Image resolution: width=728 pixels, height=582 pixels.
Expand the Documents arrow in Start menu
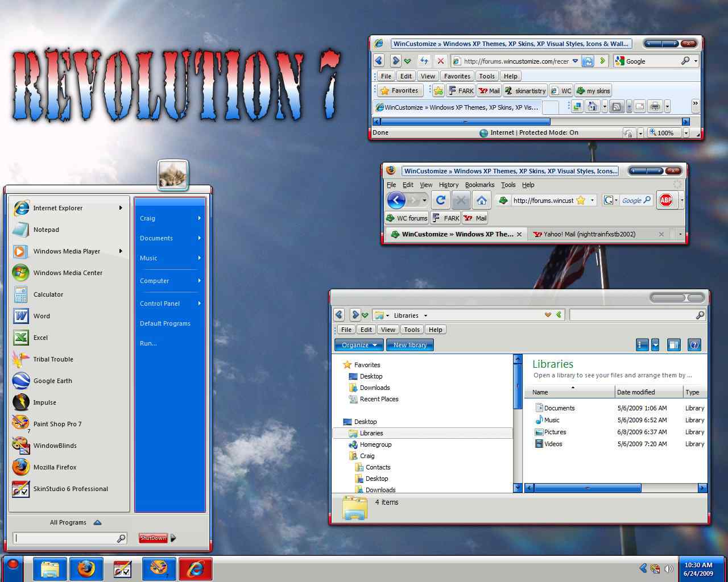200,238
